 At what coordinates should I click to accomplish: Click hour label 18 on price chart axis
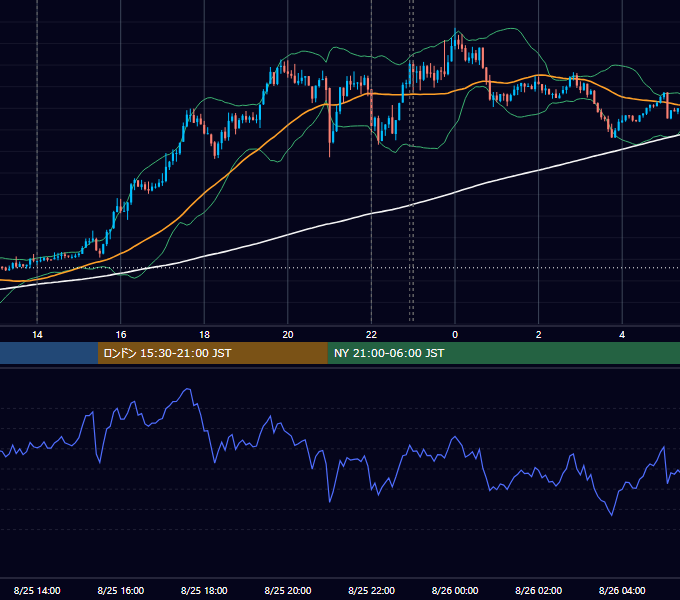204,335
